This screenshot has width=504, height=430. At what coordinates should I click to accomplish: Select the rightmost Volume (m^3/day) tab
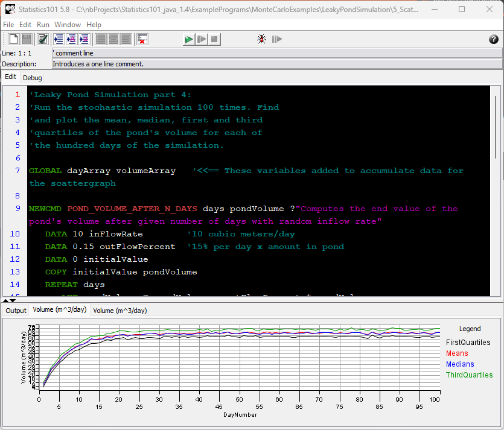(x=120, y=311)
